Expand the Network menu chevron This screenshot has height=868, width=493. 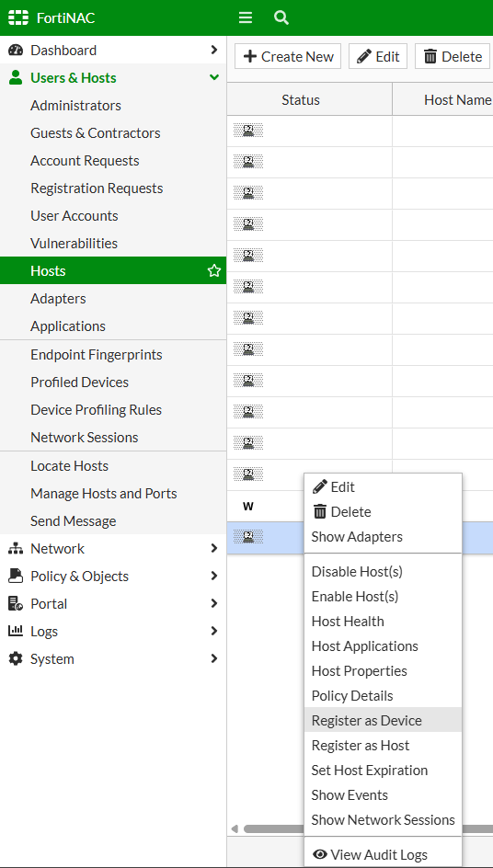point(214,549)
